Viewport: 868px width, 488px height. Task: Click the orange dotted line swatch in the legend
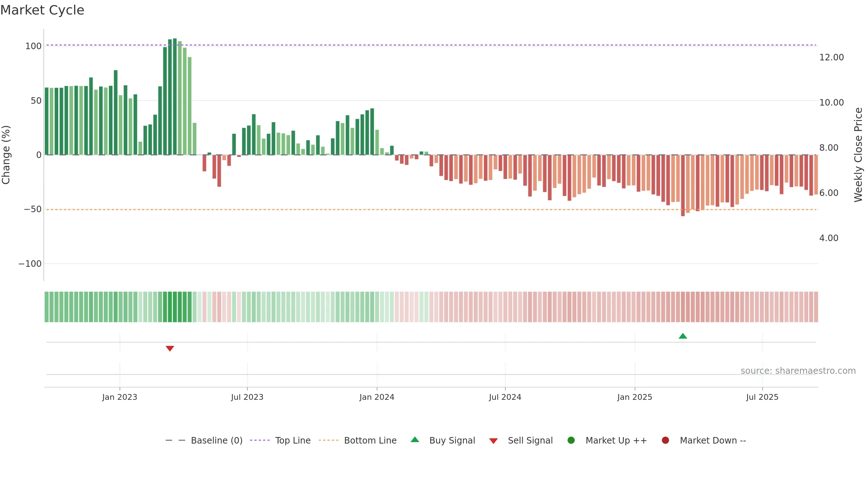coord(328,440)
